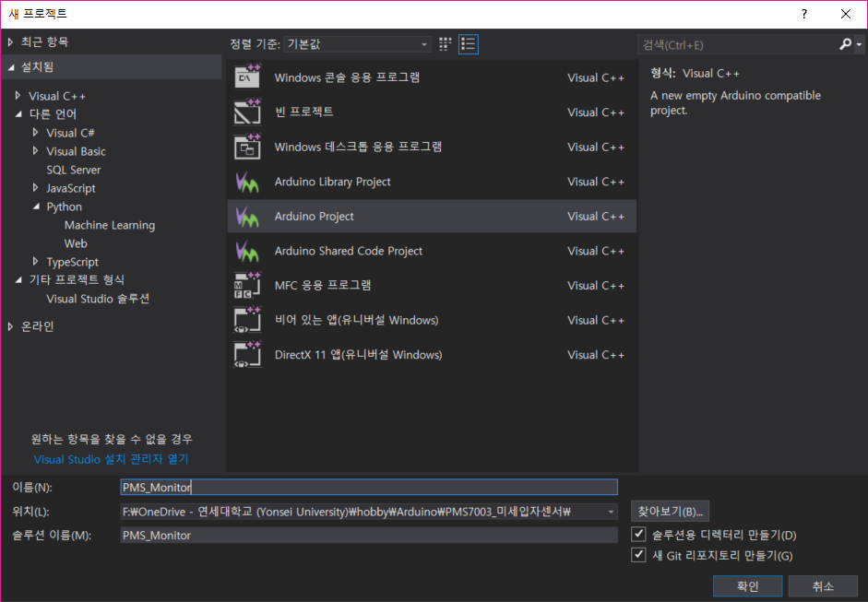Click Visual C++ label on MFC row
868x602 pixels.
tap(596, 286)
